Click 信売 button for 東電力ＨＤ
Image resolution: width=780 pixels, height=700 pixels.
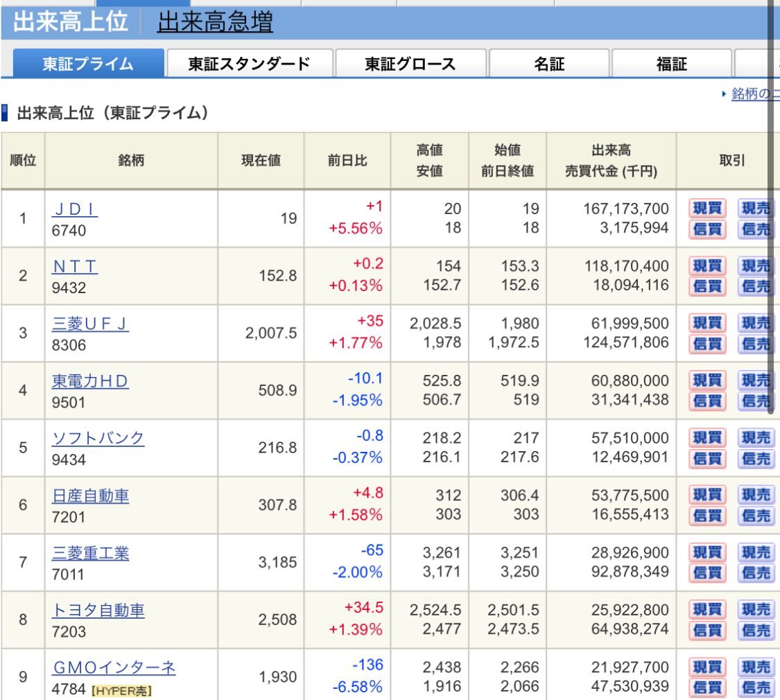[756, 401]
